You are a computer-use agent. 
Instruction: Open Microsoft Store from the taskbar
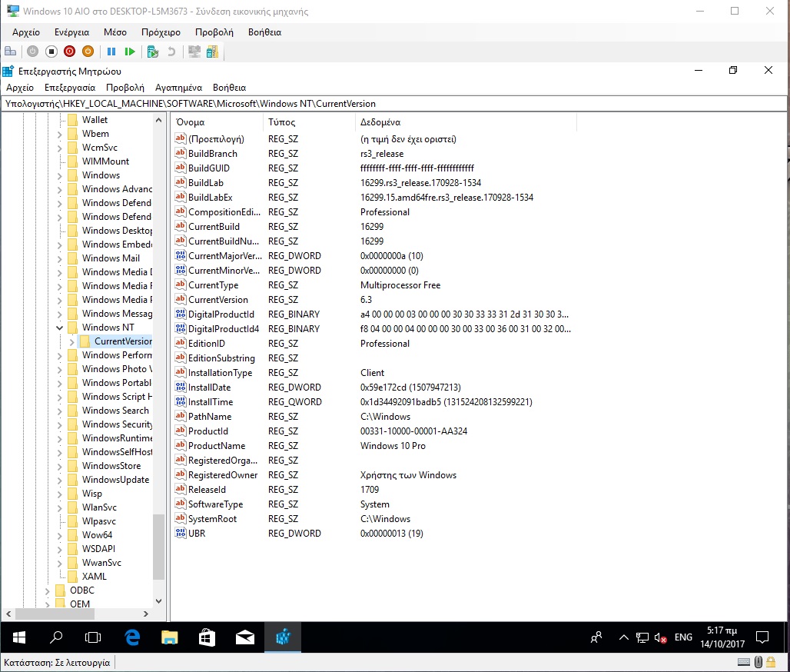pos(207,637)
